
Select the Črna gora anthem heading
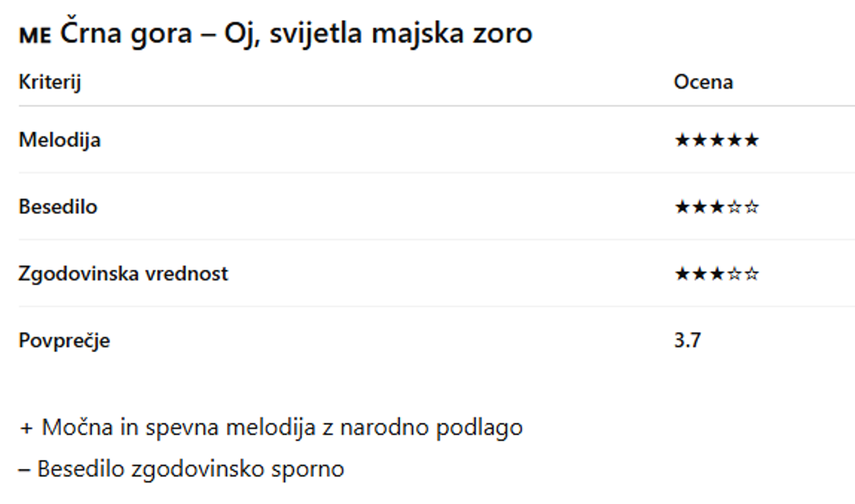coord(296,33)
